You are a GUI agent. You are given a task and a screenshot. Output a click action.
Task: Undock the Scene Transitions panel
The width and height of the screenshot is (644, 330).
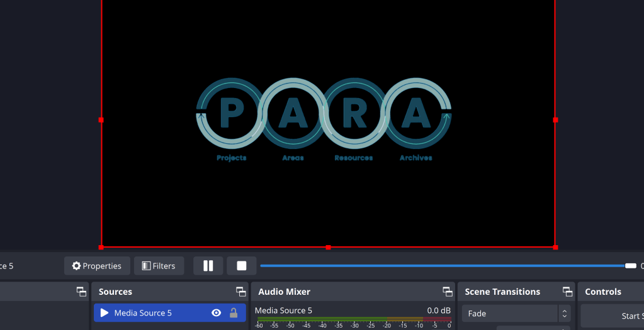568,292
